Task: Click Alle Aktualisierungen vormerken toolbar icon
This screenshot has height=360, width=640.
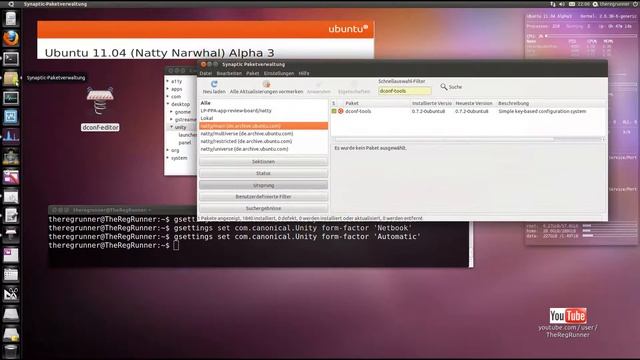Action: (x=266, y=84)
